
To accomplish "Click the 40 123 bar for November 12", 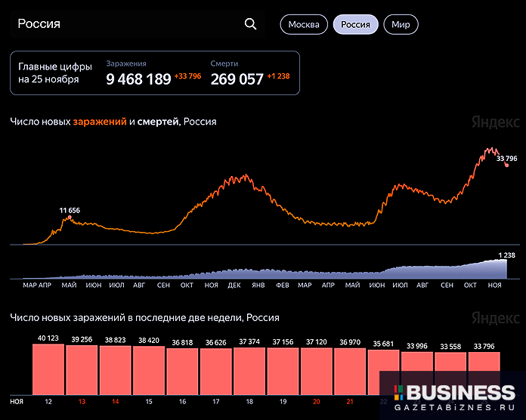I will point(48,369).
